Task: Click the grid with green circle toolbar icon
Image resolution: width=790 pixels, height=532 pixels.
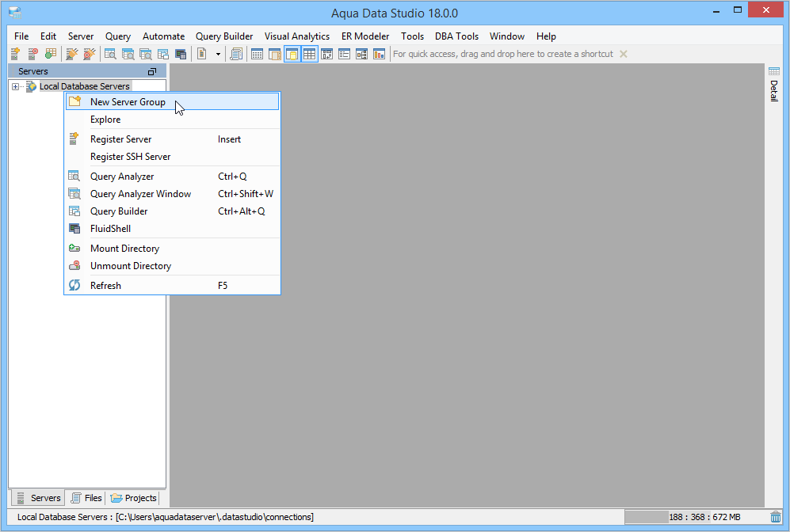Action: (51, 54)
